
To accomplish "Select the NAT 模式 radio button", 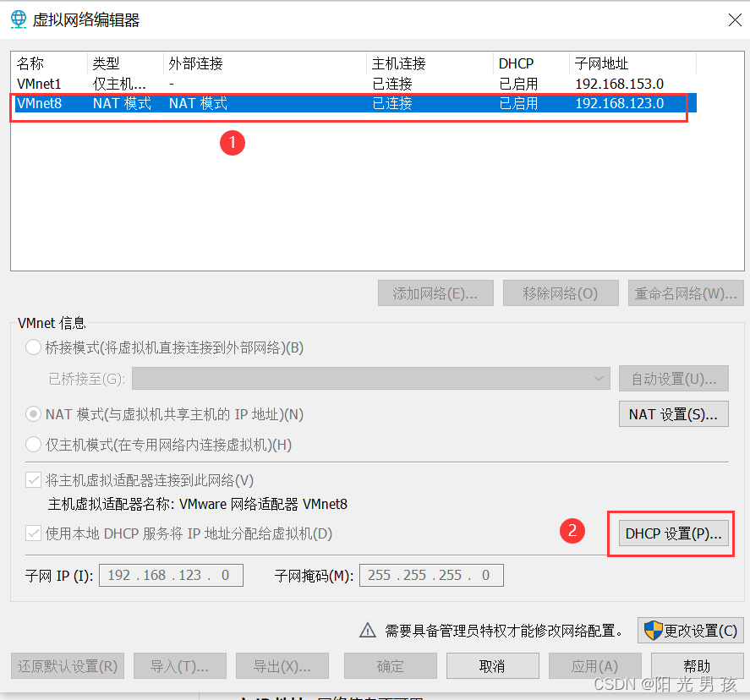I will [33, 414].
